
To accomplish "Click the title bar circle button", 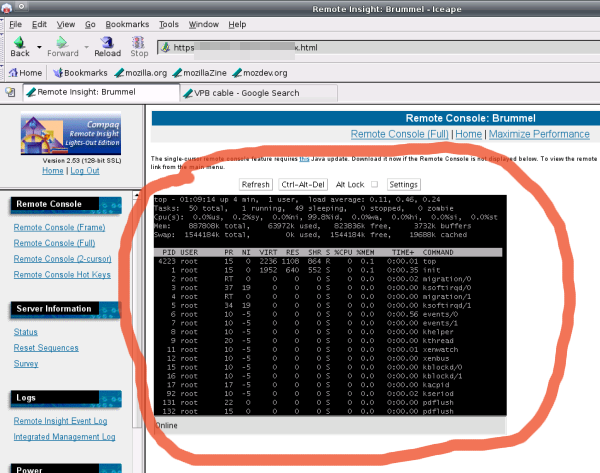I will 21,6.
